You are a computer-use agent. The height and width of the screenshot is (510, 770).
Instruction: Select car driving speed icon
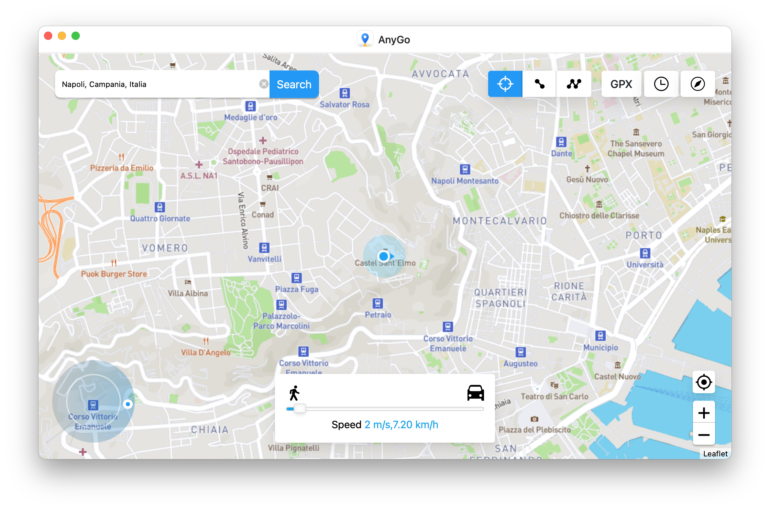476,392
